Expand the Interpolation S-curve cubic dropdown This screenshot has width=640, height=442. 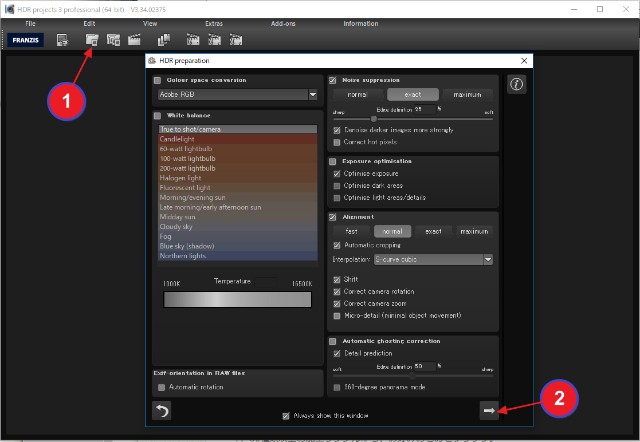coord(433,259)
